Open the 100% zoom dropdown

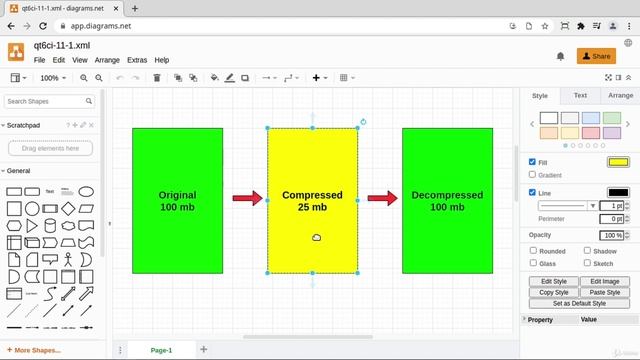(53, 78)
